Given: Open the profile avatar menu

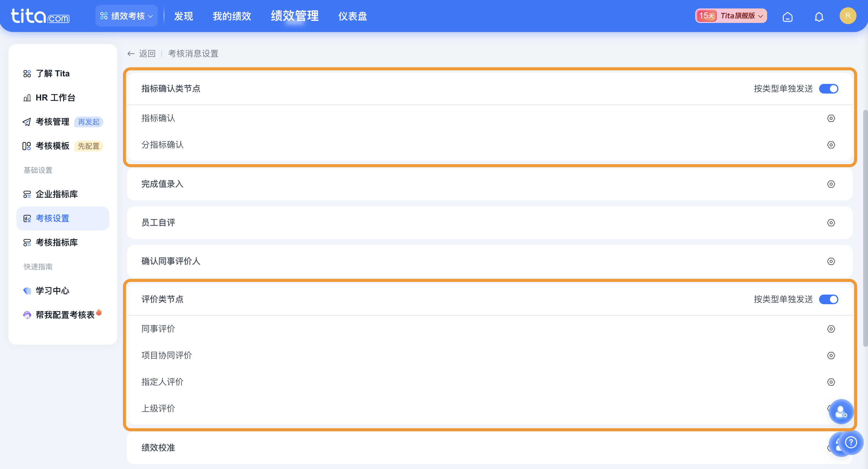Looking at the screenshot, I should click(848, 15).
